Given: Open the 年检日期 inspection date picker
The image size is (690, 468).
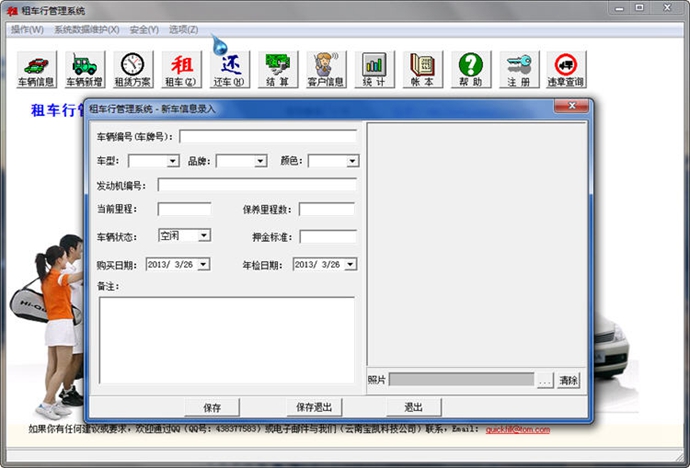Looking at the screenshot, I should point(350,264).
